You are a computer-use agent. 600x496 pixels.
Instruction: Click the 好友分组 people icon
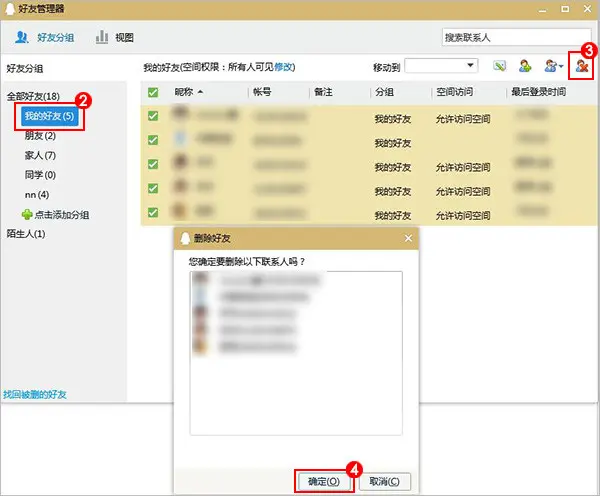click(21, 38)
